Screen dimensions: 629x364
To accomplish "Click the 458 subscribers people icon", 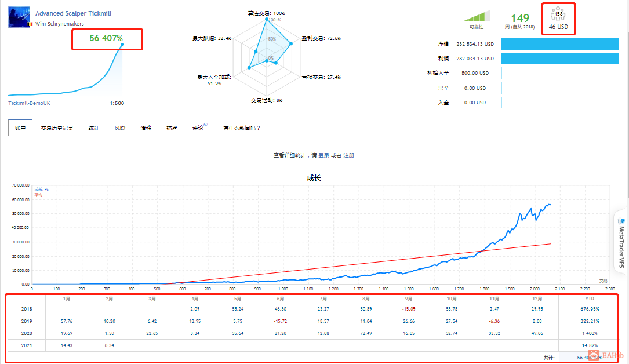I will 558,14.
